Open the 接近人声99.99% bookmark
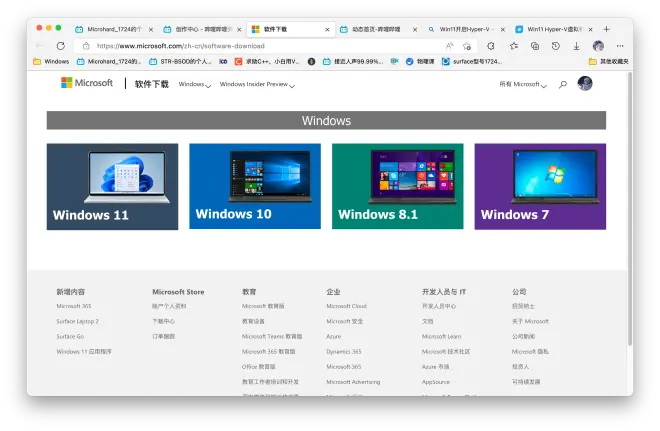The image size is (660, 431). [353, 61]
